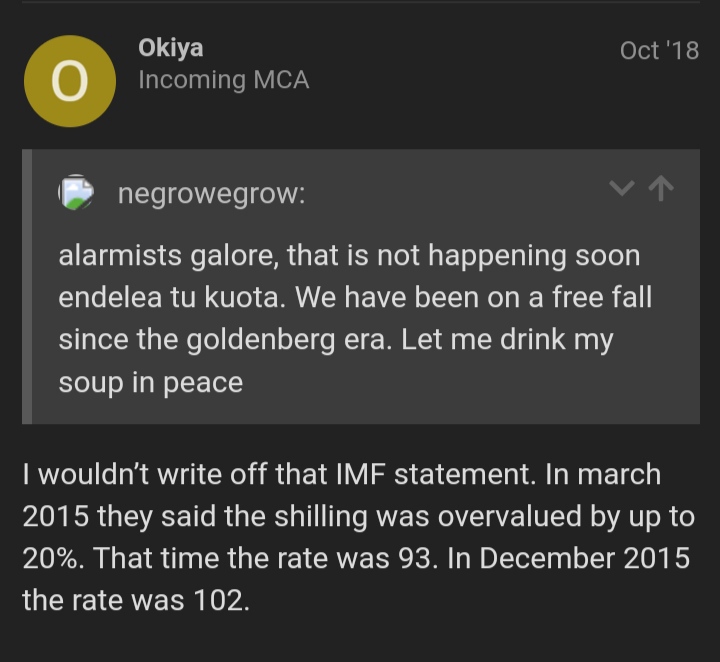Click 'soup in peace' quote line

point(151,383)
